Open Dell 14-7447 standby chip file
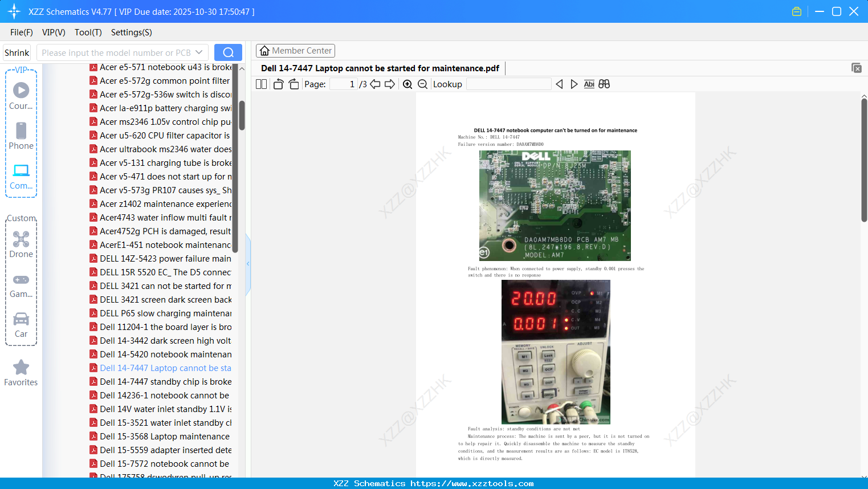The image size is (868, 489). (x=160, y=382)
